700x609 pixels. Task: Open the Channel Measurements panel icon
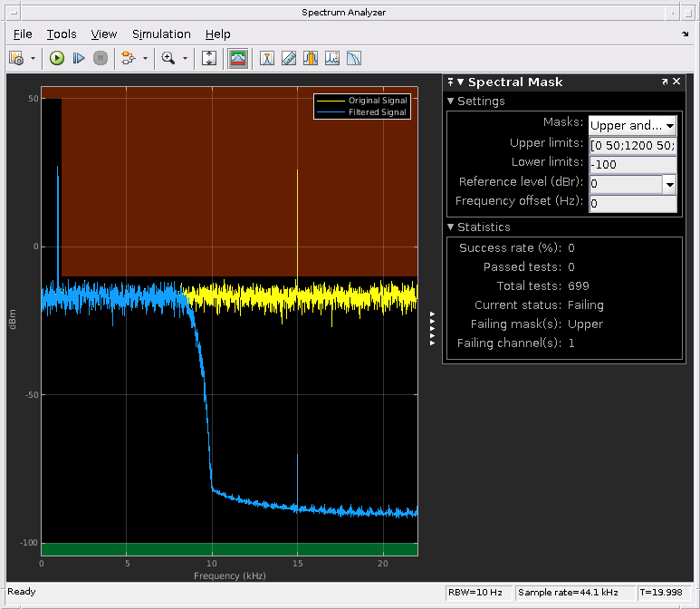(311, 58)
